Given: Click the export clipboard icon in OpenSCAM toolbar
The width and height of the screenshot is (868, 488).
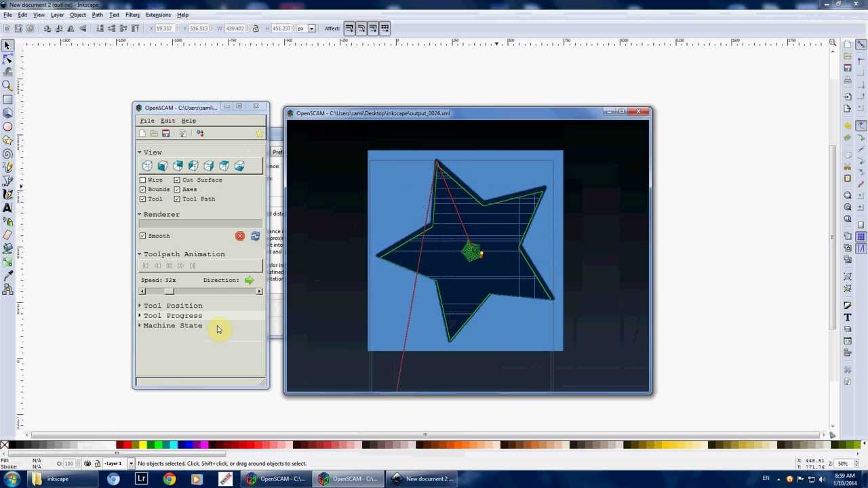Looking at the screenshot, I should (x=182, y=134).
